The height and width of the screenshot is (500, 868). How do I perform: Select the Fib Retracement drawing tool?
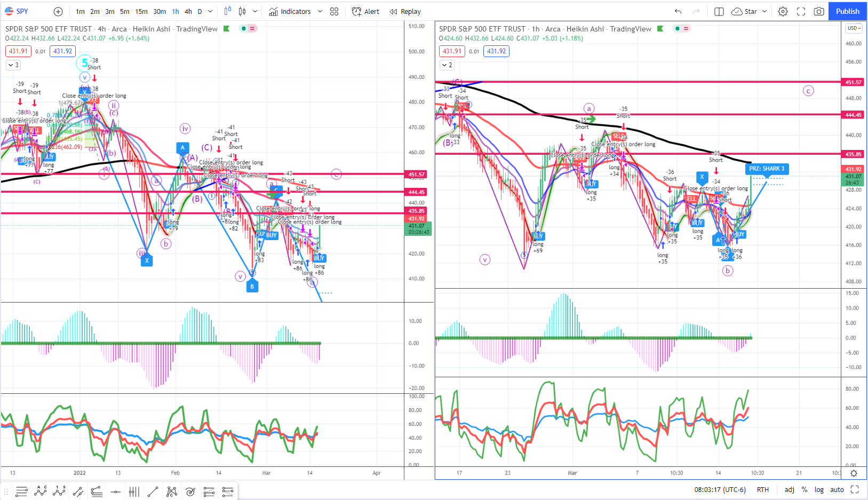coord(21,491)
